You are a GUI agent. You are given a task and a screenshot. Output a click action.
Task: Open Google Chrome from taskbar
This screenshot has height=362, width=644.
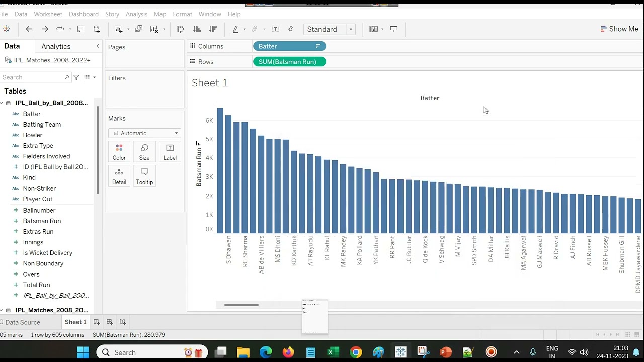[356, 352]
